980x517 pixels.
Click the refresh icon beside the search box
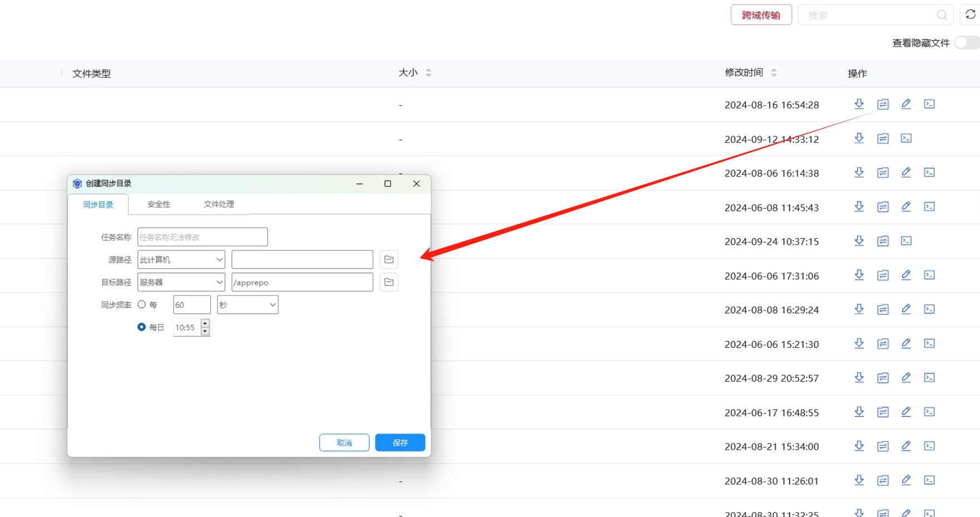(x=971, y=14)
